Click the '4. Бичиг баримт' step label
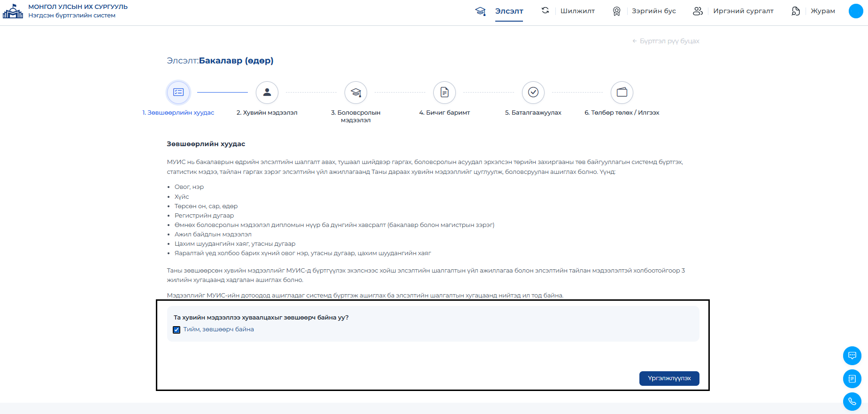 click(445, 113)
